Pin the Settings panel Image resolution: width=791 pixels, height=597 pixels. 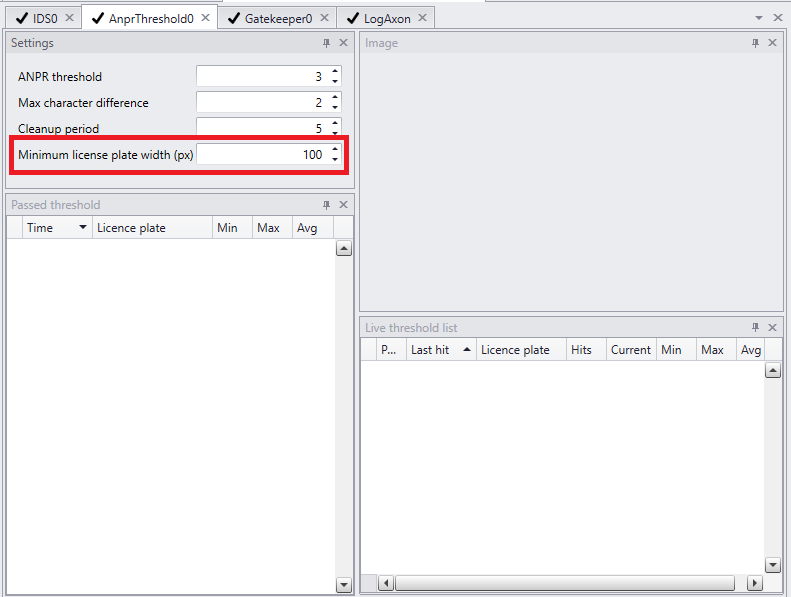click(326, 43)
